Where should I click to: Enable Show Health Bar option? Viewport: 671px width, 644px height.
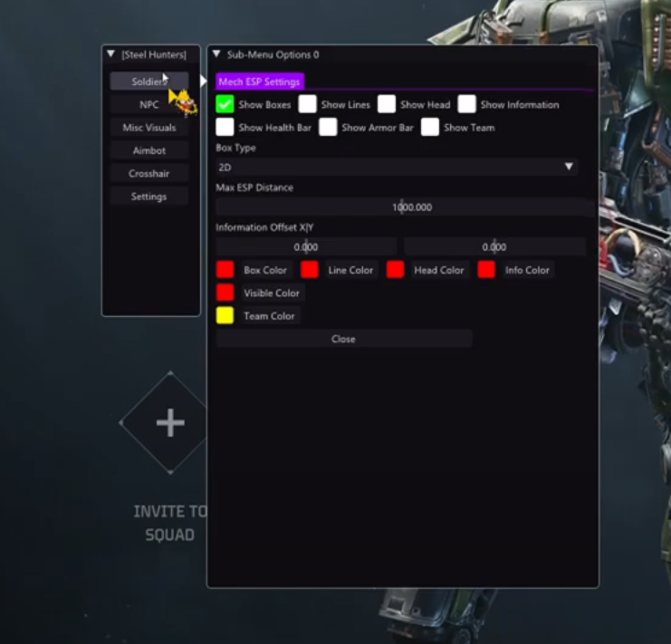(225, 128)
